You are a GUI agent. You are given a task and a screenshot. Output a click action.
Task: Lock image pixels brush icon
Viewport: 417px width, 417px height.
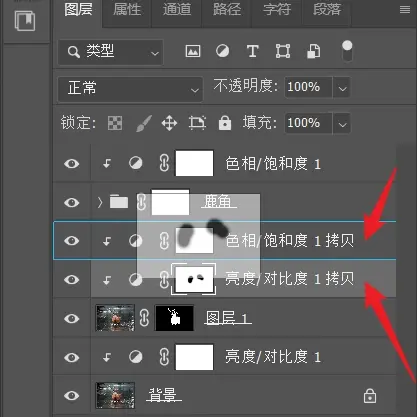(x=144, y=123)
